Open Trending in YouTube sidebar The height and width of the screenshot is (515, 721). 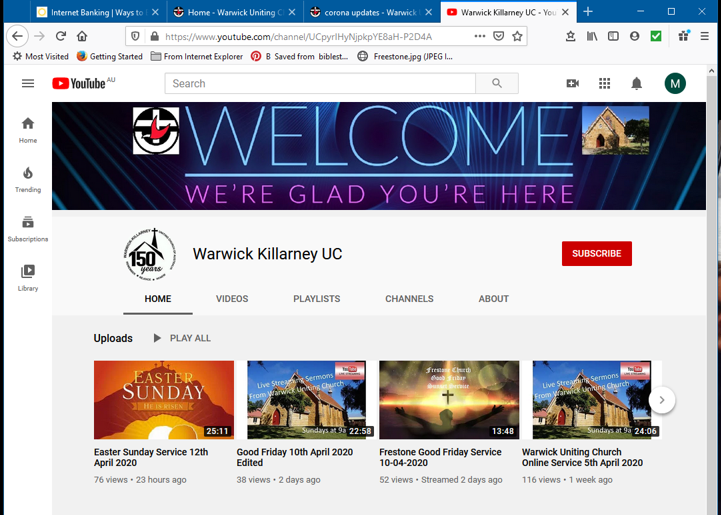(28, 179)
